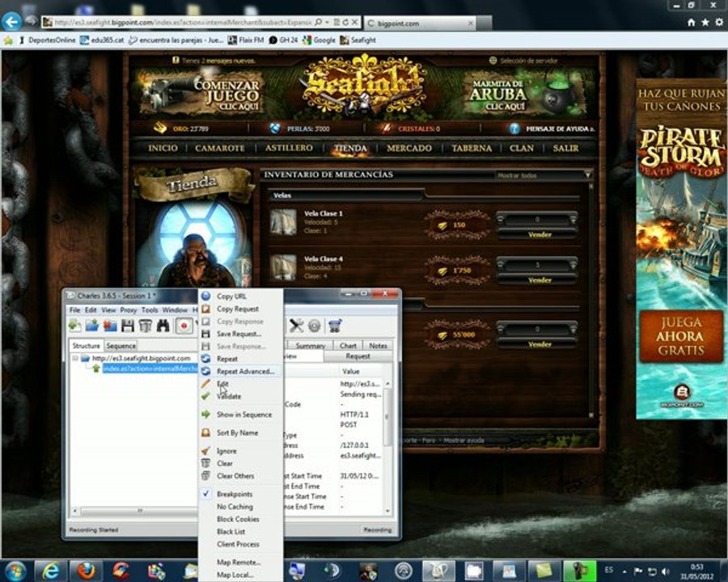This screenshot has height=582, width=728.
Task: Click Charles Settings gear icon
Action: 315,326
